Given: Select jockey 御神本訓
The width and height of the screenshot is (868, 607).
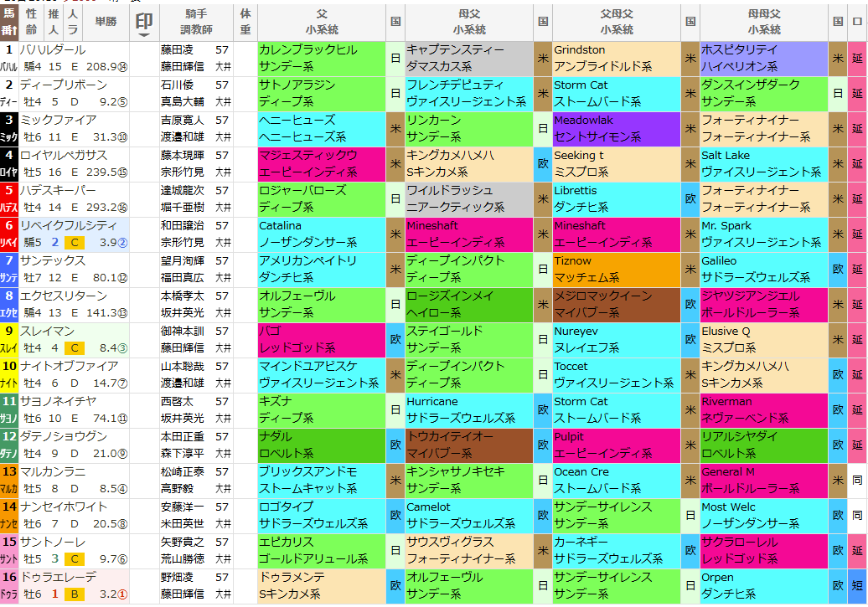Looking at the screenshot, I should pyautogui.click(x=182, y=331).
